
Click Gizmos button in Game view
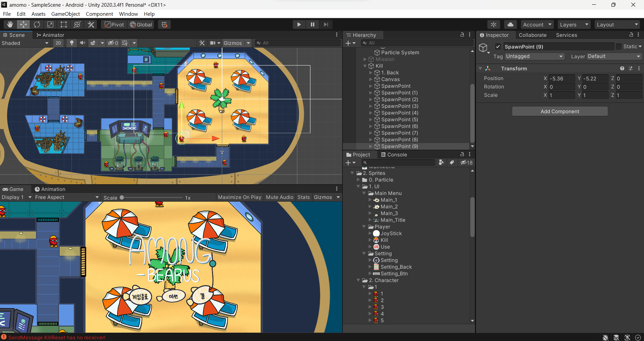coord(323,197)
